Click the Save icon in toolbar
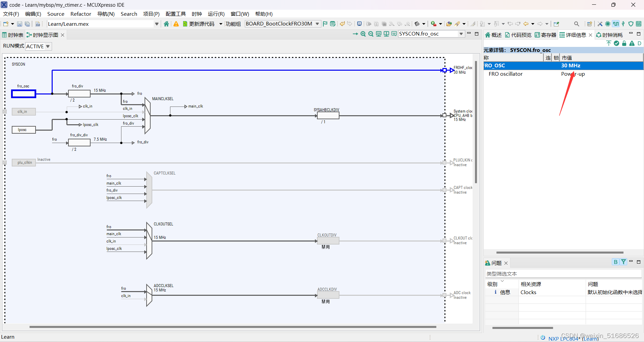Screen dimensions: 644x342 (x=19, y=24)
